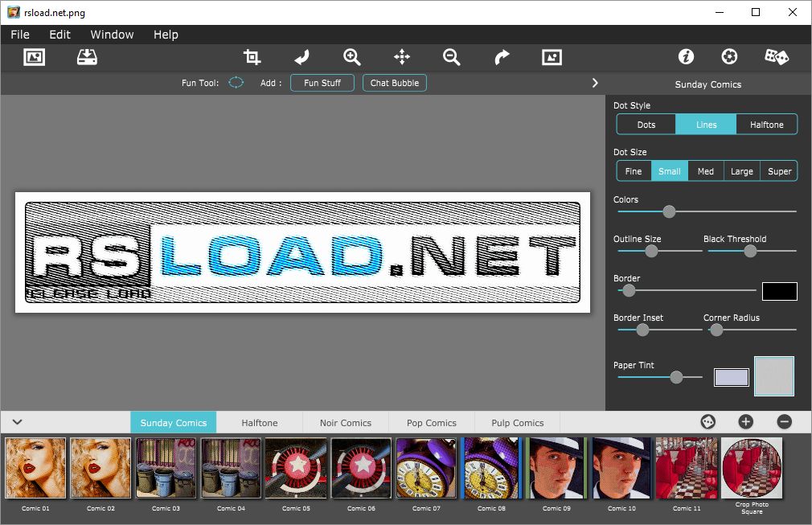
Task: Collapse the presets tray with down chevron
Action: (17, 422)
